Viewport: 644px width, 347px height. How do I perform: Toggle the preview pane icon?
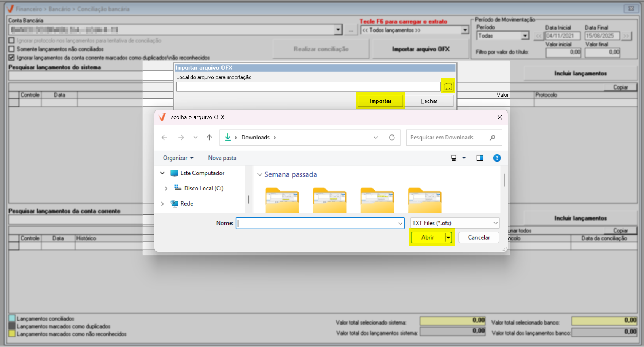click(x=480, y=158)
